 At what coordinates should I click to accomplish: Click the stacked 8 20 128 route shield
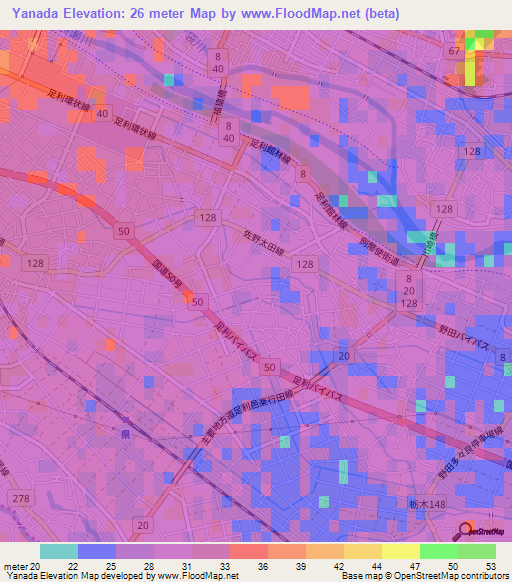409,291
